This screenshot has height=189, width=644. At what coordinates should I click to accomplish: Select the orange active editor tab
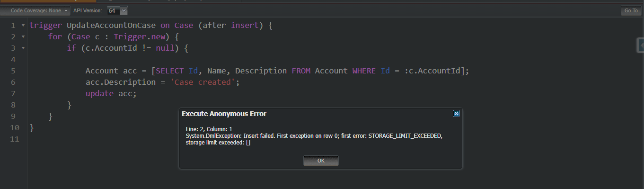tap(48, 1)
